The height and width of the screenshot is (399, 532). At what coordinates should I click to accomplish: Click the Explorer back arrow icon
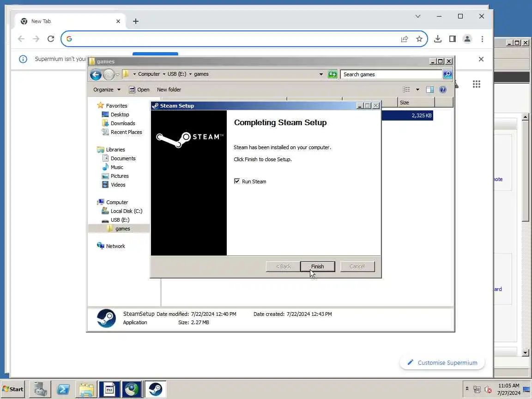click(96, 74)
